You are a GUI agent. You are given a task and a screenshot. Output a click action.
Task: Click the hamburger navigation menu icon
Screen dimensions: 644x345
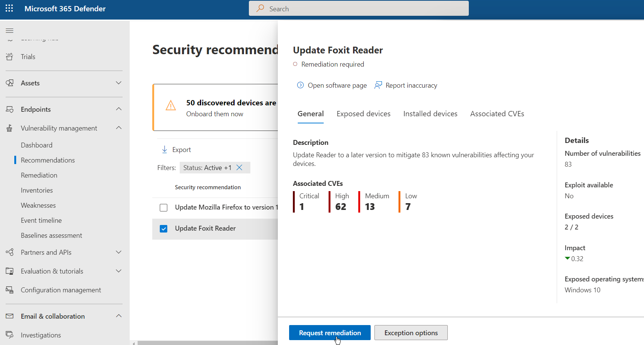tap(10, 30)
